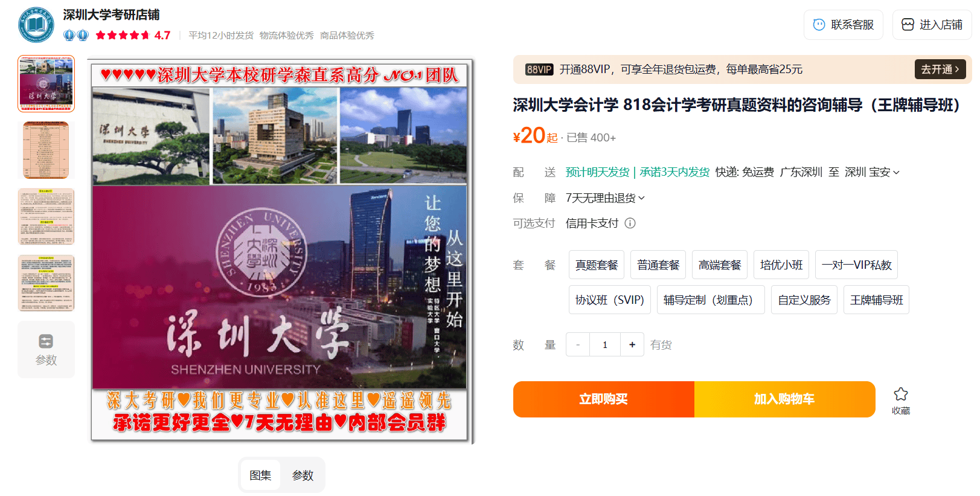
Task: Open the 深圳大学考研店铺 shop name link
Action: 112,14
